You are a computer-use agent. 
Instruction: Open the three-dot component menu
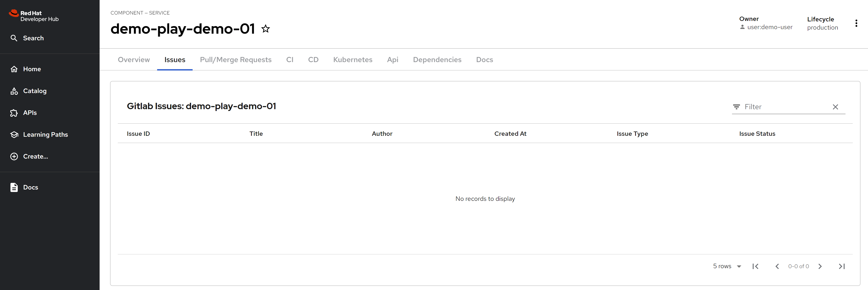(x=856, y=23)
